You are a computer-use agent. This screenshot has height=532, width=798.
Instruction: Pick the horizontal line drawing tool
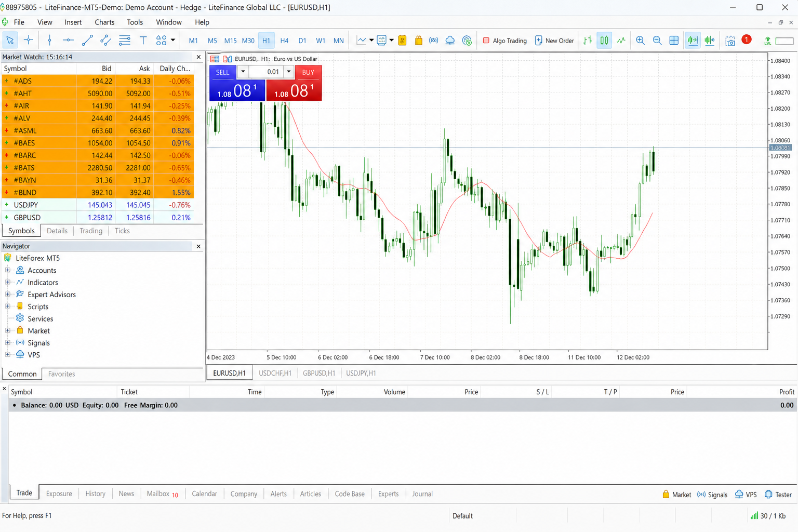pos(68,40)
